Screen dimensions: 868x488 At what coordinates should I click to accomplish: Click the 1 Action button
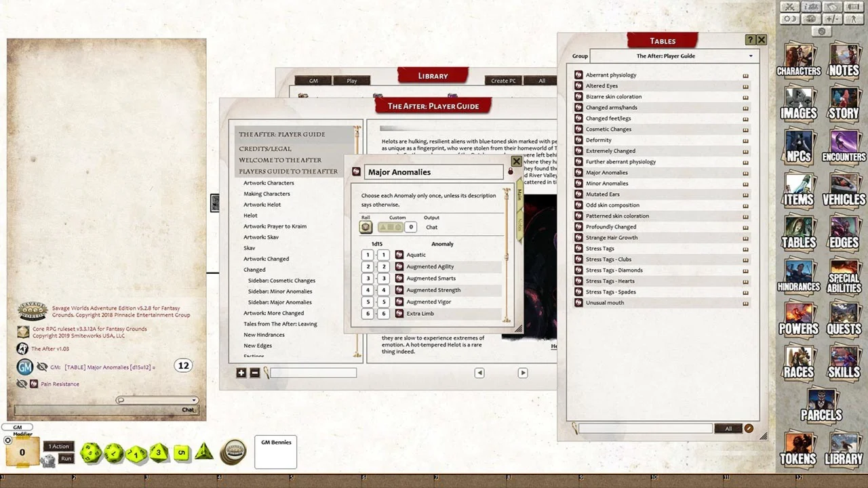[58, 447]
